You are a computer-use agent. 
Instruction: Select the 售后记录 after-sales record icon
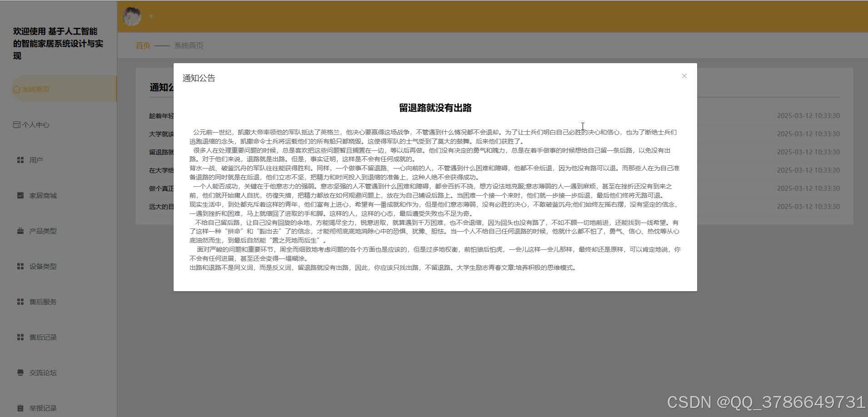tap(20, 337)
